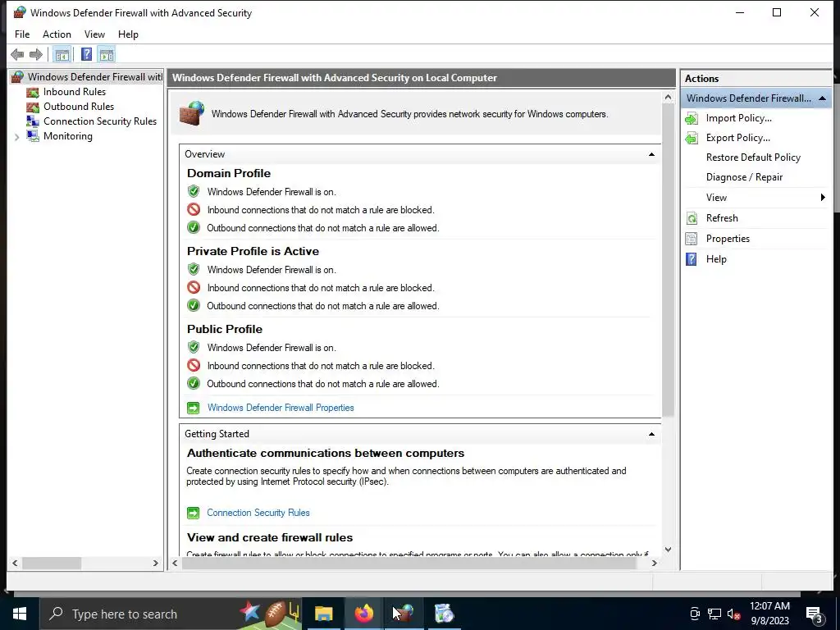Screen dimensions: 840x630
Task: Click the Domain Profile outbound allowed check icon
Action: click(194, 228)
